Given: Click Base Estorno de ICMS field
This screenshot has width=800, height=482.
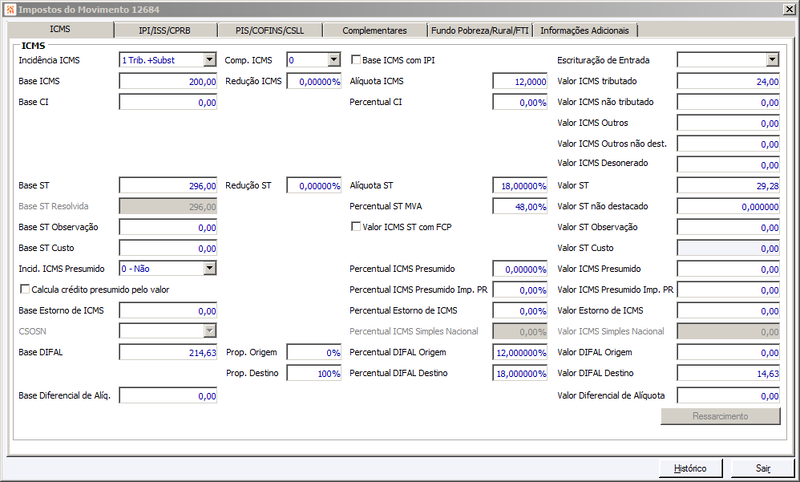Looking at the screenshot, I should pyautogui.click(x=168, y=311).
